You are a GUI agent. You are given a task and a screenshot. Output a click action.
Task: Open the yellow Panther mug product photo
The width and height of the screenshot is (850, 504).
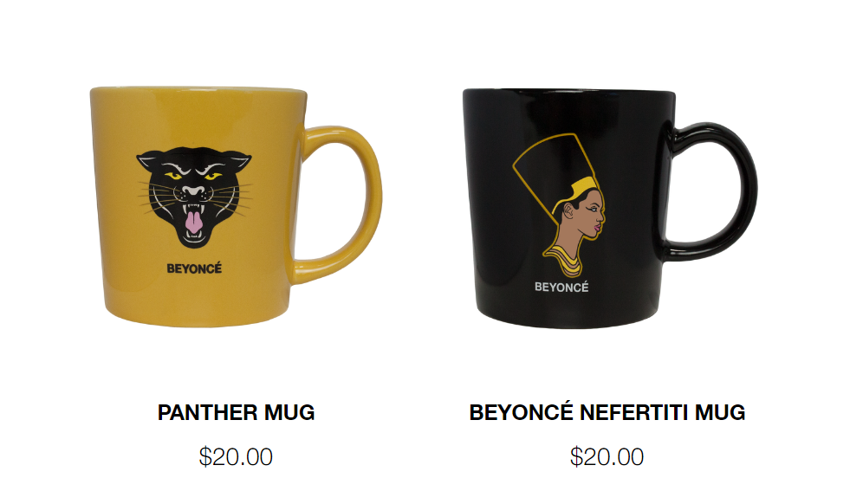[236, 206]
